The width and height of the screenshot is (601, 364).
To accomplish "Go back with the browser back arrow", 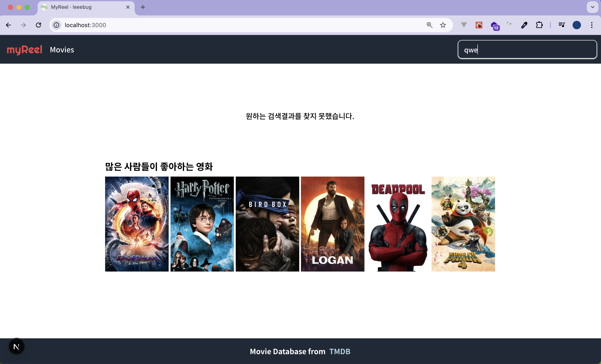I will 9,25.
